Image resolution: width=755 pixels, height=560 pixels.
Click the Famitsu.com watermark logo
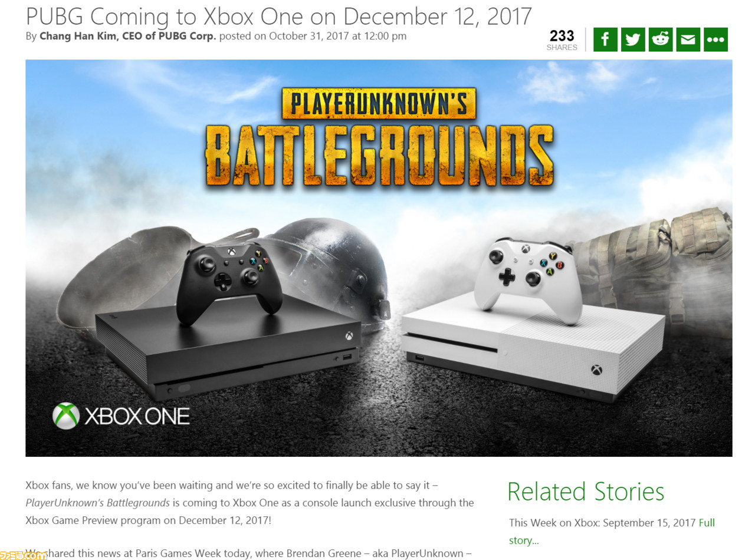coord(24,555)
